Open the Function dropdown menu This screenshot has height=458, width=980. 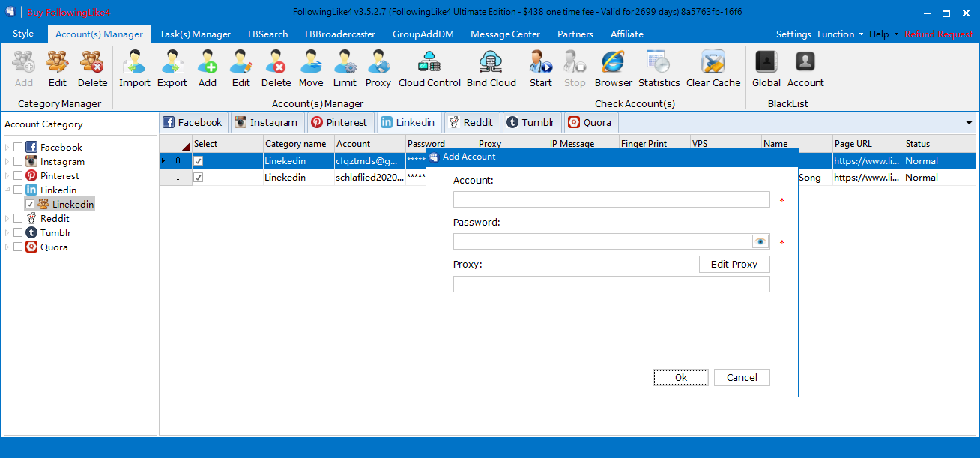(x=840, y=34)
